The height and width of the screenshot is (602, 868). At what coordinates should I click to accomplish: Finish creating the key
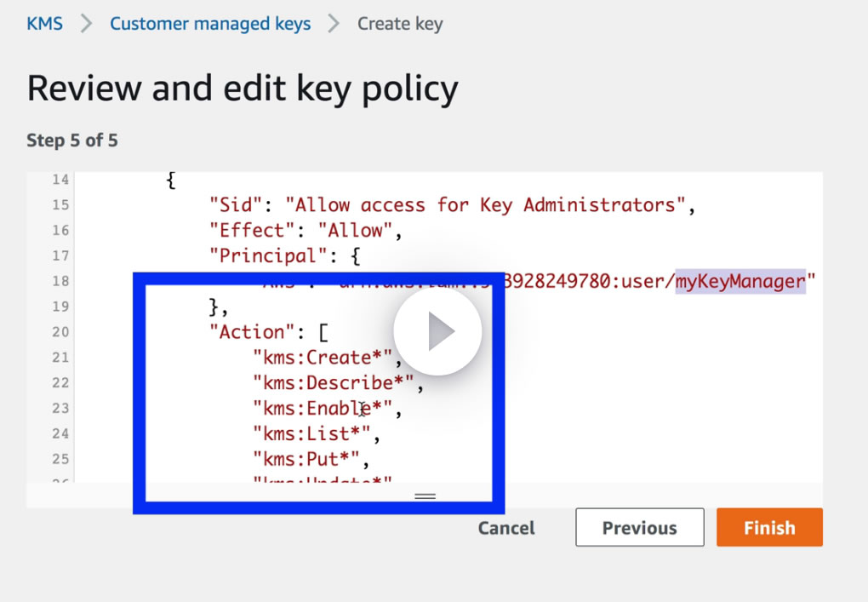coord(769,527)
